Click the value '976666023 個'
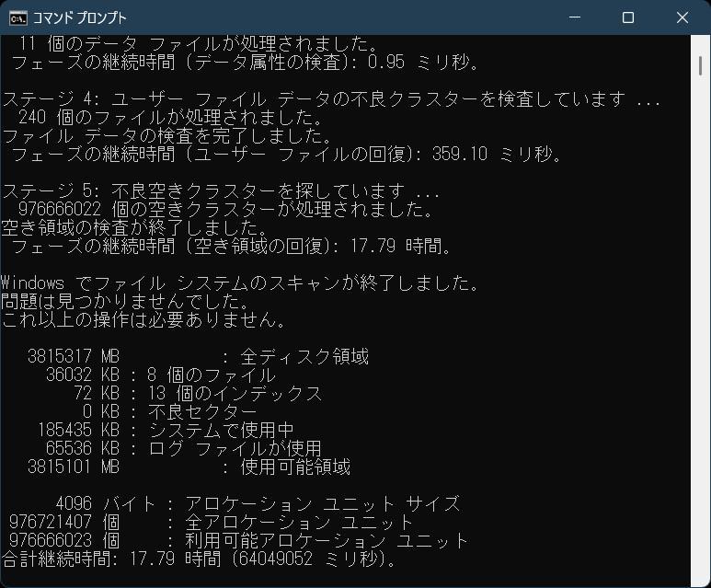 (x=64, y=540)
